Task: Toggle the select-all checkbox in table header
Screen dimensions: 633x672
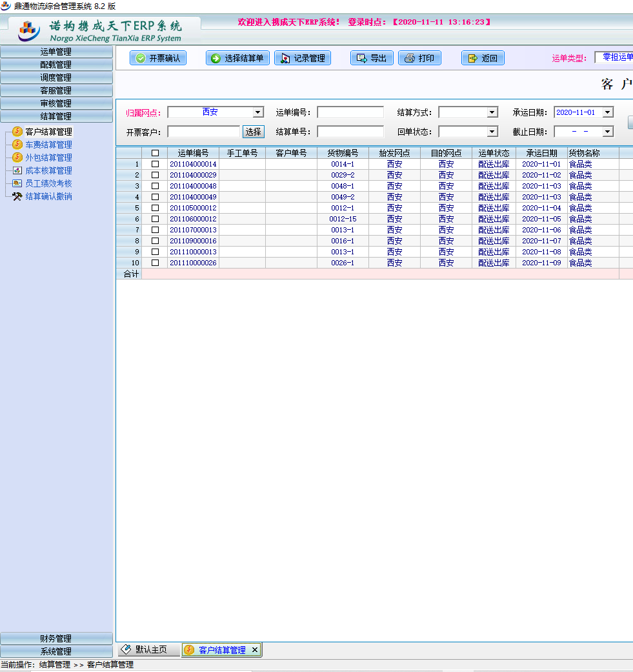Action: 155,154
